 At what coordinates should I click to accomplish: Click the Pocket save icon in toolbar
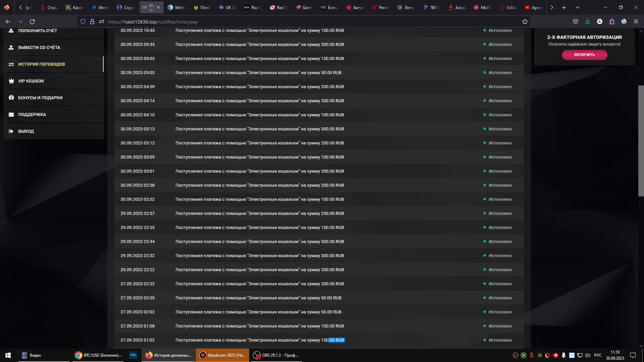(576, 22)
